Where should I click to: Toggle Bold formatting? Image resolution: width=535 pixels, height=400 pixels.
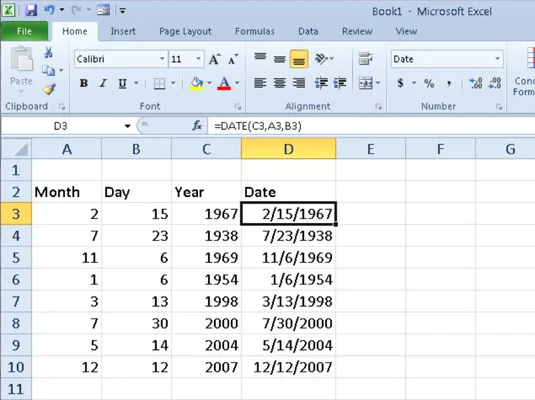tap(84, 83)
